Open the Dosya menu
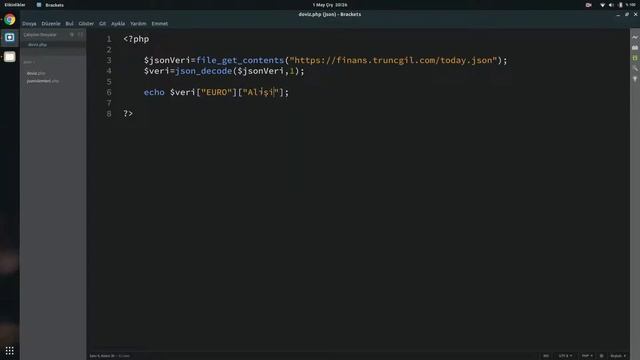This screenshot has width=640, height=360. point(29,24)
